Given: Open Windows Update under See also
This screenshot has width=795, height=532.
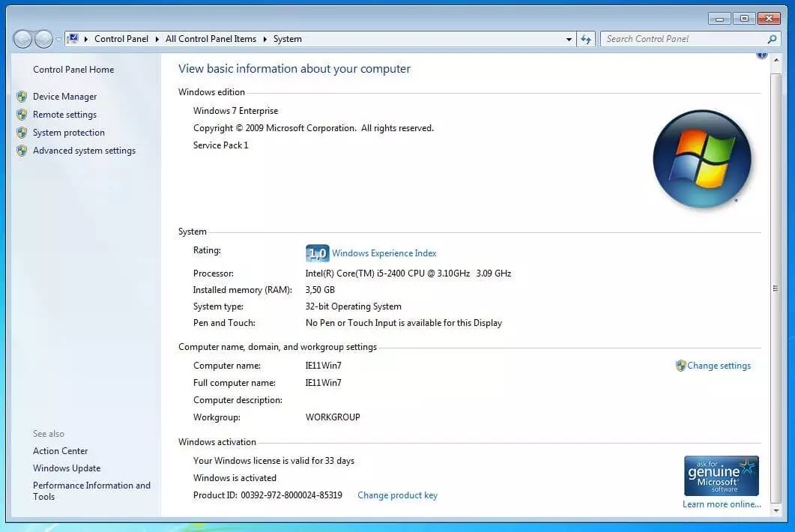Looking at the screenshot, I should click(67, 468).
